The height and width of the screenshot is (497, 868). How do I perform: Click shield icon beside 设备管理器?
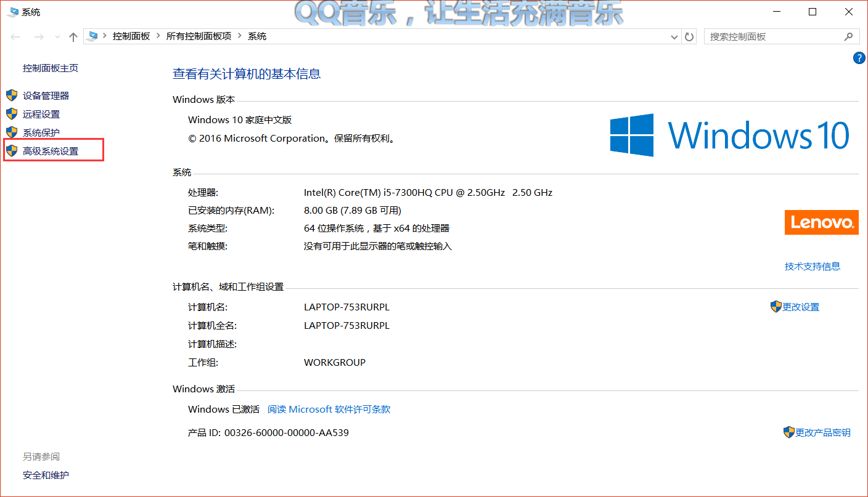12,95
